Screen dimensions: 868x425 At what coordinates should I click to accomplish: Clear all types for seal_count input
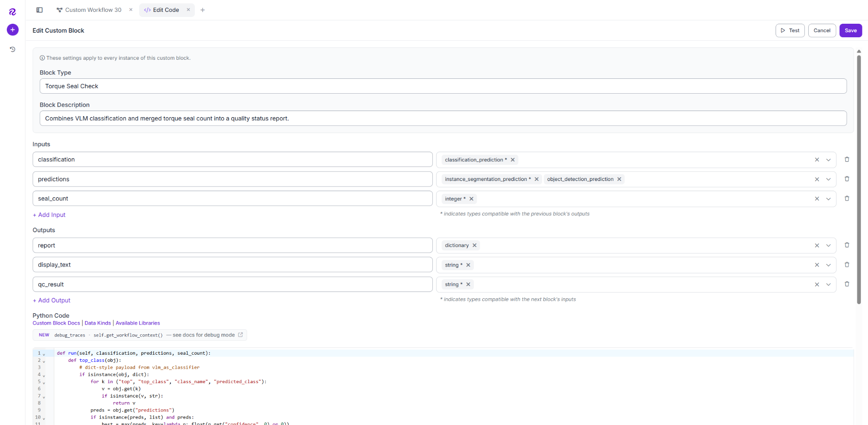(x=817, y=199)
